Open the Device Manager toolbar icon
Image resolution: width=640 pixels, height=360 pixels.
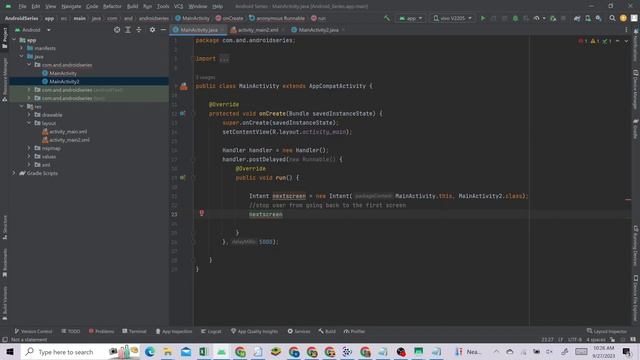pos(588,18)
